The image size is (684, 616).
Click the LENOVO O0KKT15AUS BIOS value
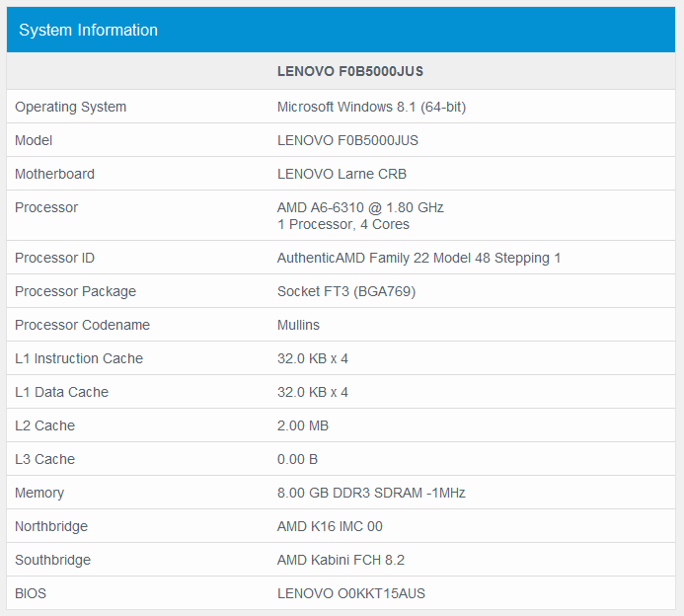click(351, 593)
